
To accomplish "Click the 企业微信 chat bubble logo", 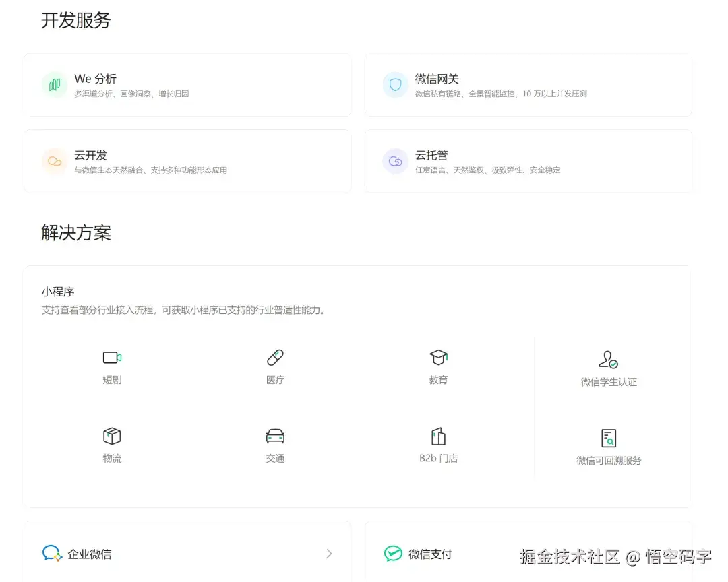I will coord(52,553).
